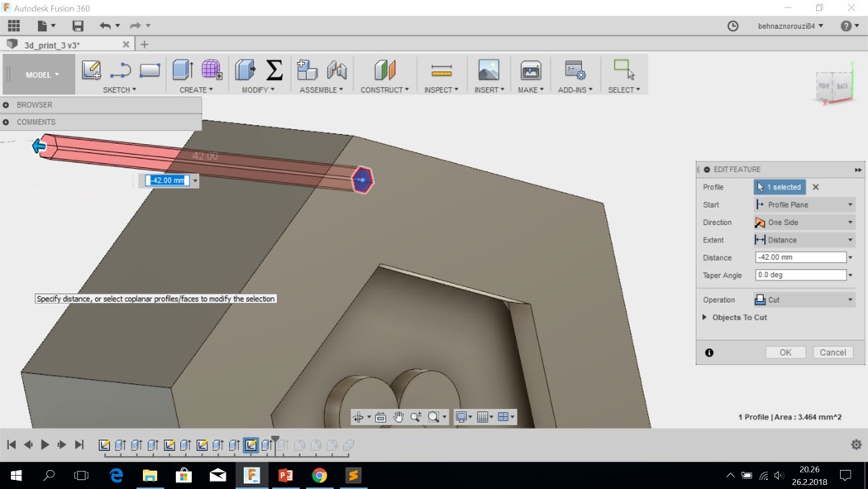Click the blue extrude distance arrow manipulator
The height and width of the screenshot is (489, 868).
pos(39,146)
